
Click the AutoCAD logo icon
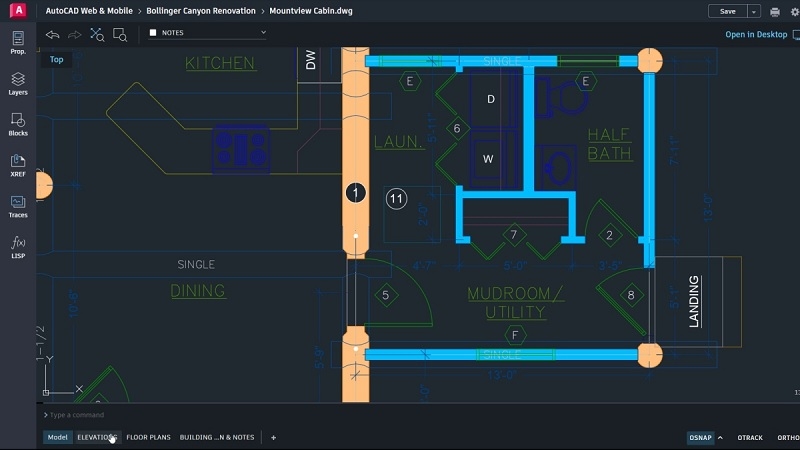click(x=18, y=10)
